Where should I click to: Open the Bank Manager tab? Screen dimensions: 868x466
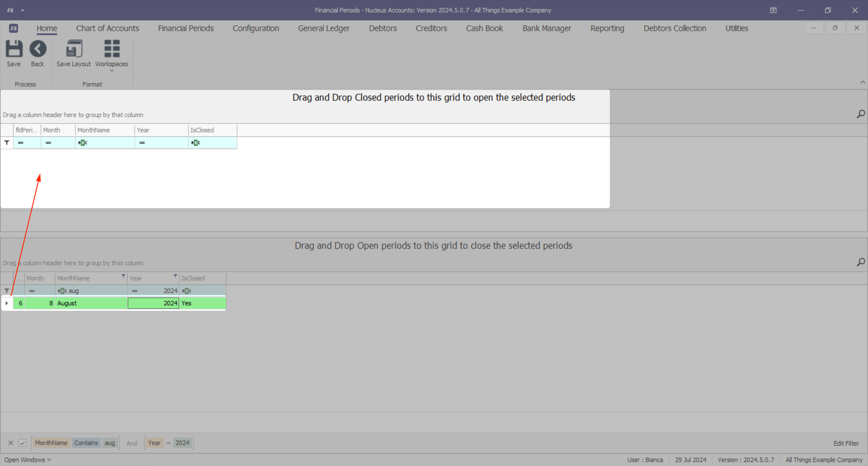point(547,28)
